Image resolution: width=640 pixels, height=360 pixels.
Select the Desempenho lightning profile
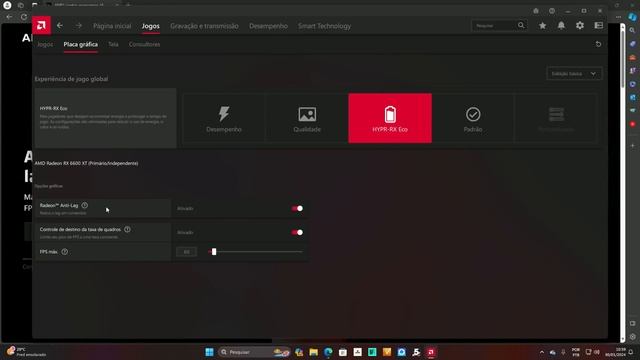tap(224, 118)
